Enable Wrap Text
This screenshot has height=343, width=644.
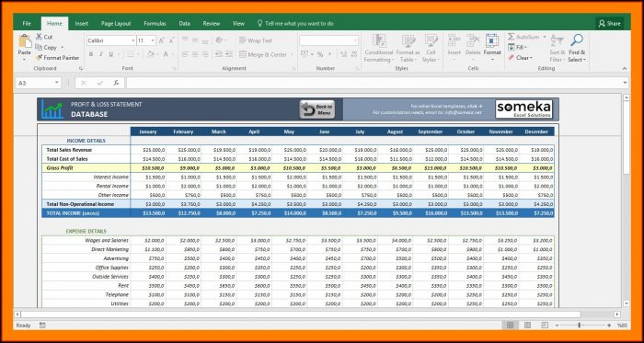(x=256, y=40)
